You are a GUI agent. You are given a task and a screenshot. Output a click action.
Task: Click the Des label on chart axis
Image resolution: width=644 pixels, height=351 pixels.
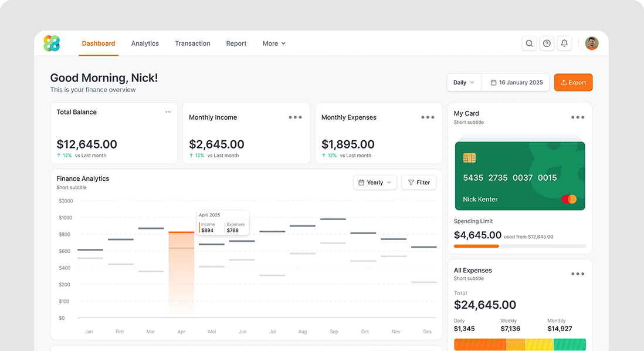(x=427, y=332)
